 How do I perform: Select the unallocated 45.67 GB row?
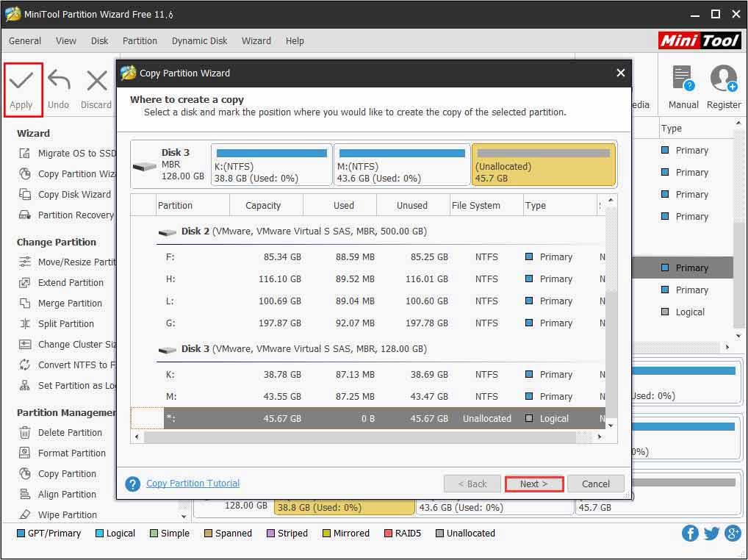[x=368, y=418]
